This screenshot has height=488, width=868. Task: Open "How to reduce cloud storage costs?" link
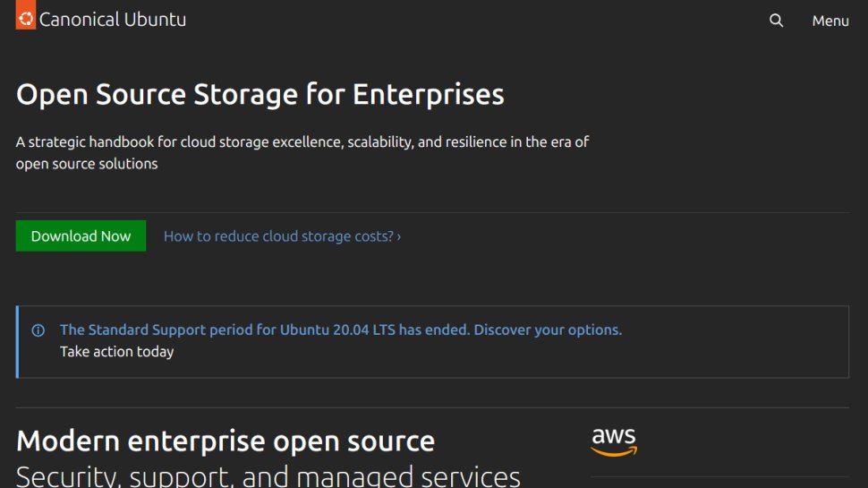278,236
